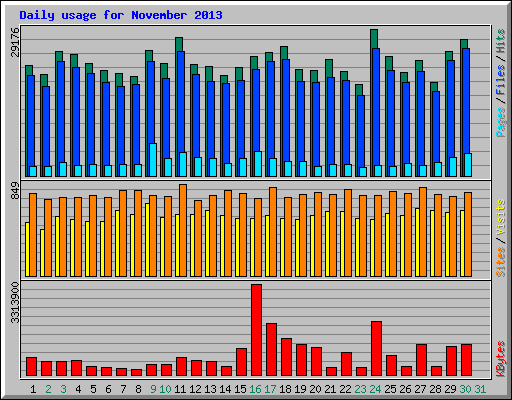Select the tallest red KBytes bar on day 16
512x400 pixels.
pos(256,330)
